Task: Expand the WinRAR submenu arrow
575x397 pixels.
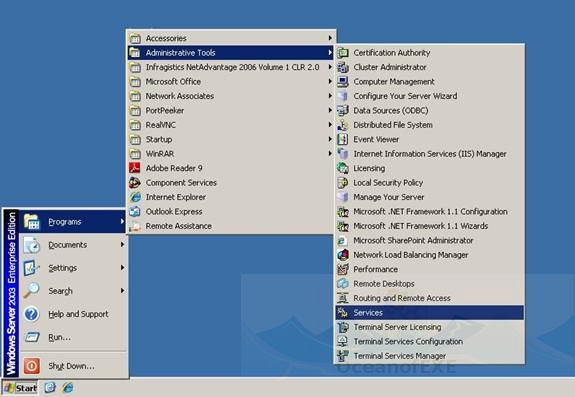Action: click(330, 154)
